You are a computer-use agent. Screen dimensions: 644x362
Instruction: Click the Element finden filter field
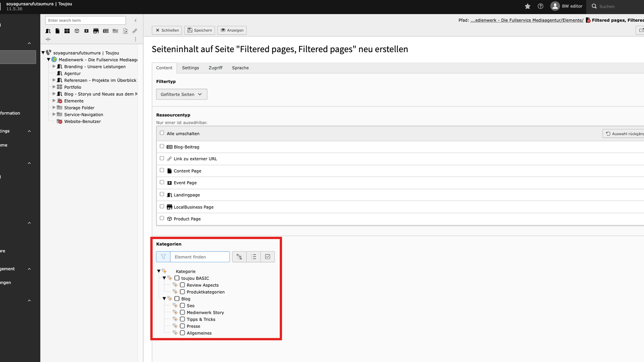(200, 257)
